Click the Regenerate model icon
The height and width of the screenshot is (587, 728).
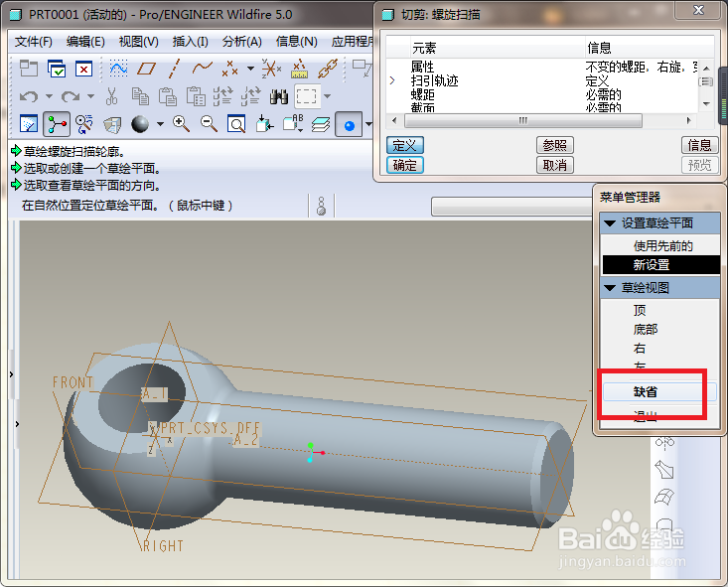click(x=222, y=96)
